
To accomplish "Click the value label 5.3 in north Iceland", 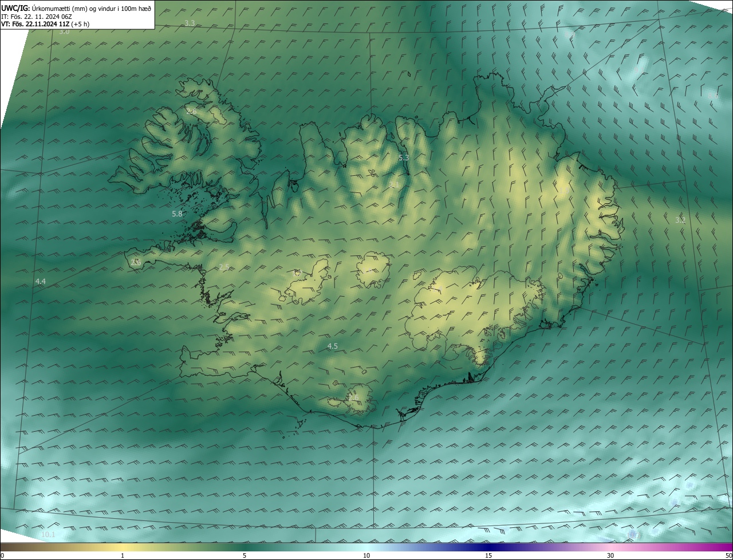I will [404, 157].
